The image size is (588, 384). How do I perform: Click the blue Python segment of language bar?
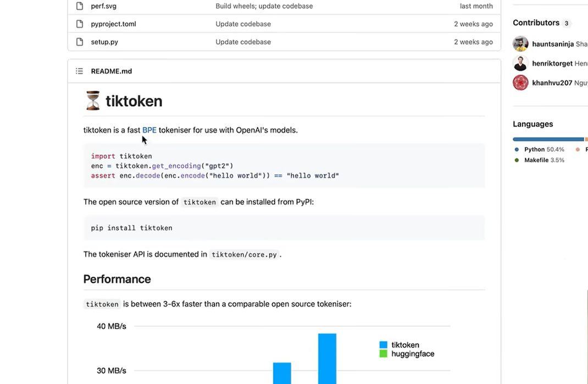(548, 139)
